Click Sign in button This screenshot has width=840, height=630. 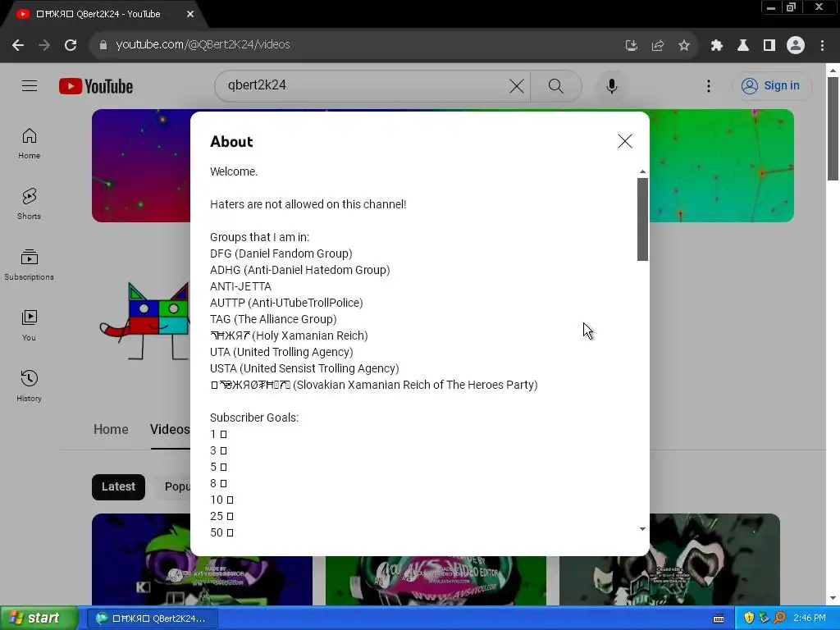pos(772,85)
